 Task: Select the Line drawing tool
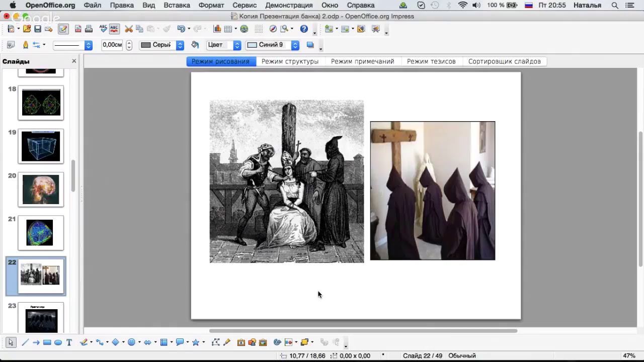click(25, 342)
